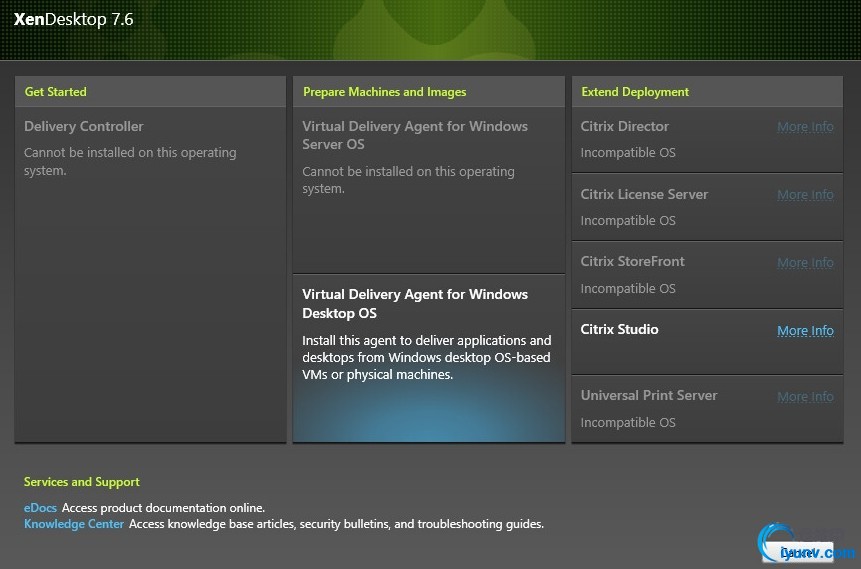Click the Prepare Machines and Images header
861x569 pixels.
point(428,92)
